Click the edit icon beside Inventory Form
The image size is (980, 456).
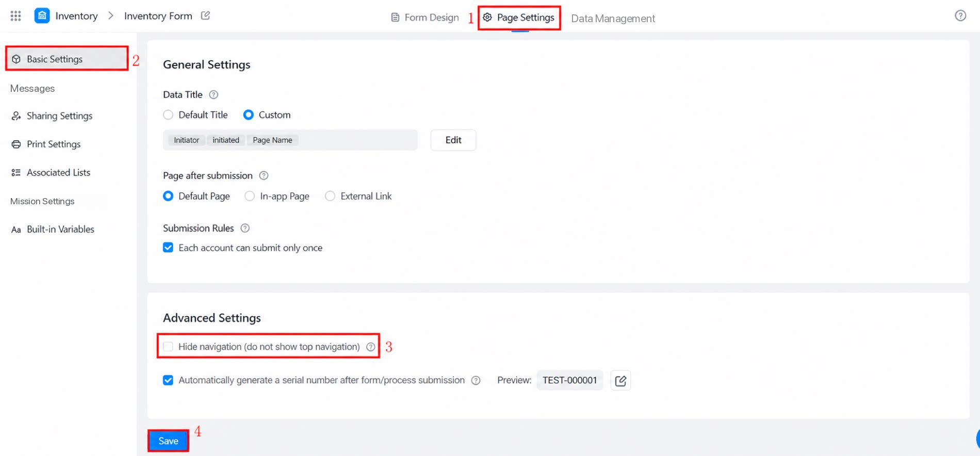(x=205, y=15)
